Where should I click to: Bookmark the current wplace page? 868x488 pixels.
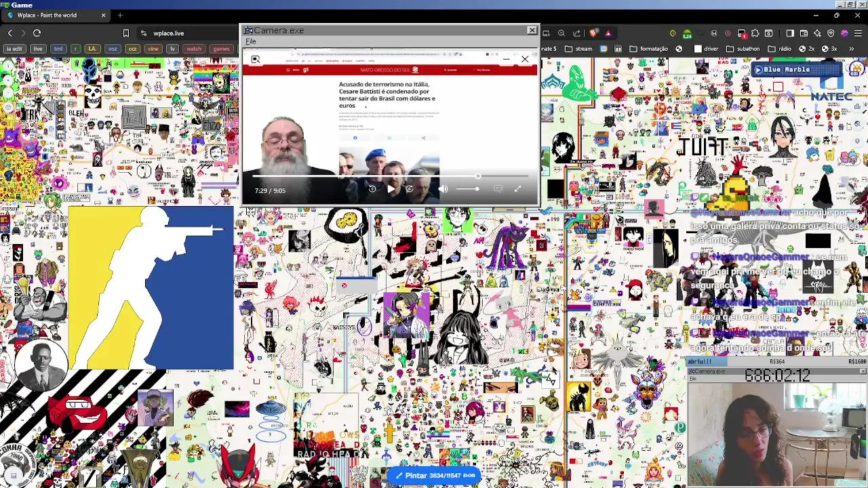(125, 33)
